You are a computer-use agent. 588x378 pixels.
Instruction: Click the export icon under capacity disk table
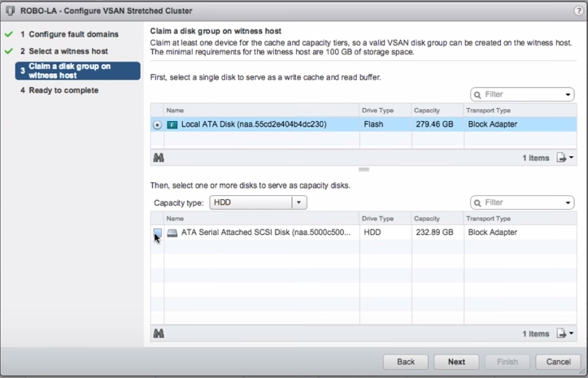pyautogui.click(x=561, y=333)
